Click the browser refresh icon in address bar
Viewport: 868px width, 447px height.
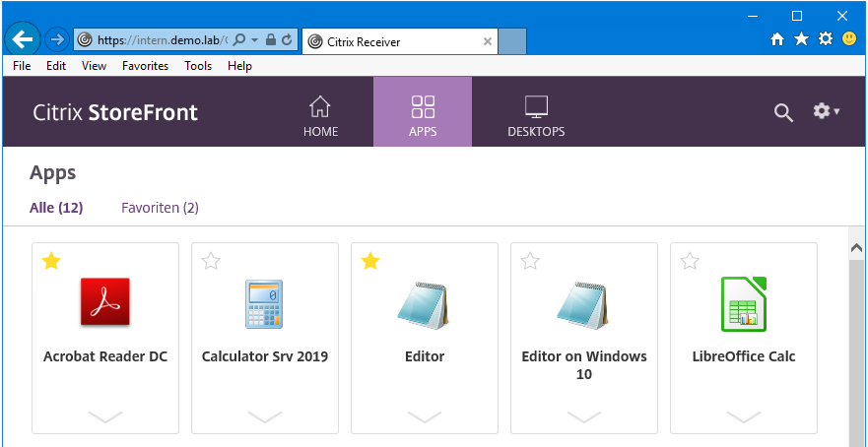(x=287, y=40)
